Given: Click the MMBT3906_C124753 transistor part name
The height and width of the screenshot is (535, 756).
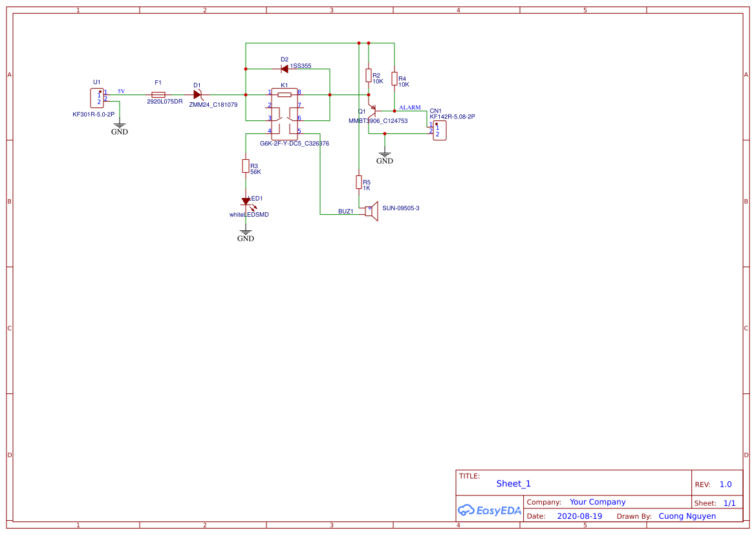Looking at the screenshot, I should coord(378,121).
